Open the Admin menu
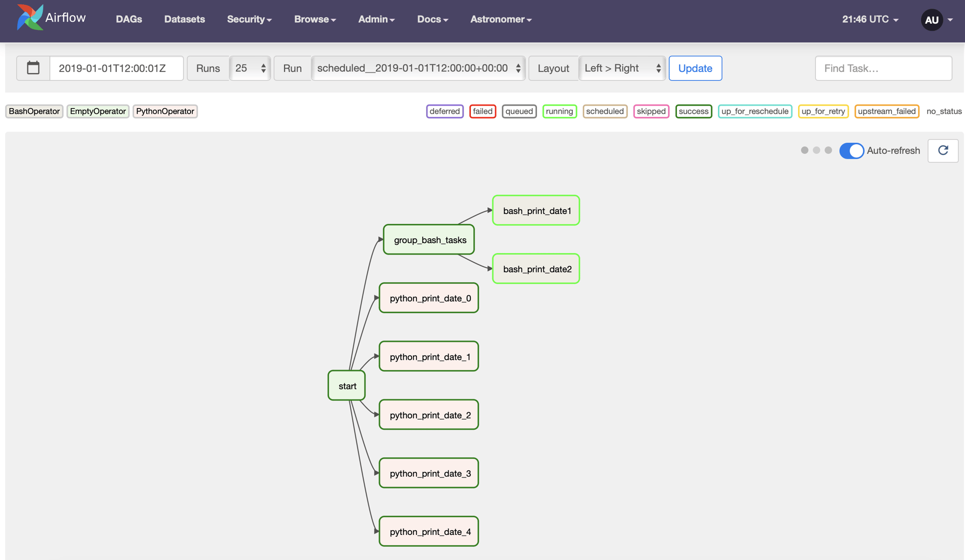Viewport: 965px width, 560px height. pyautogui.click(x=376, y=19)
